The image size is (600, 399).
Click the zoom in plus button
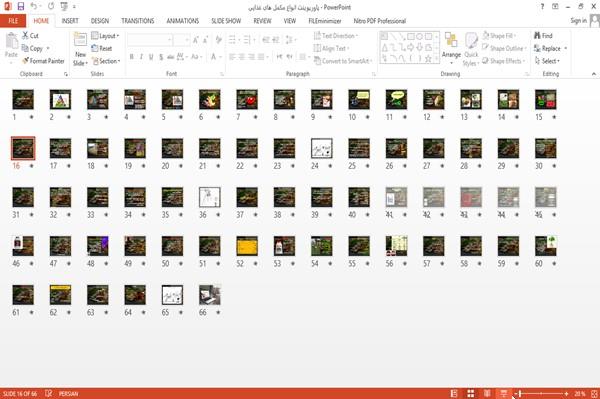coord(566,393)
